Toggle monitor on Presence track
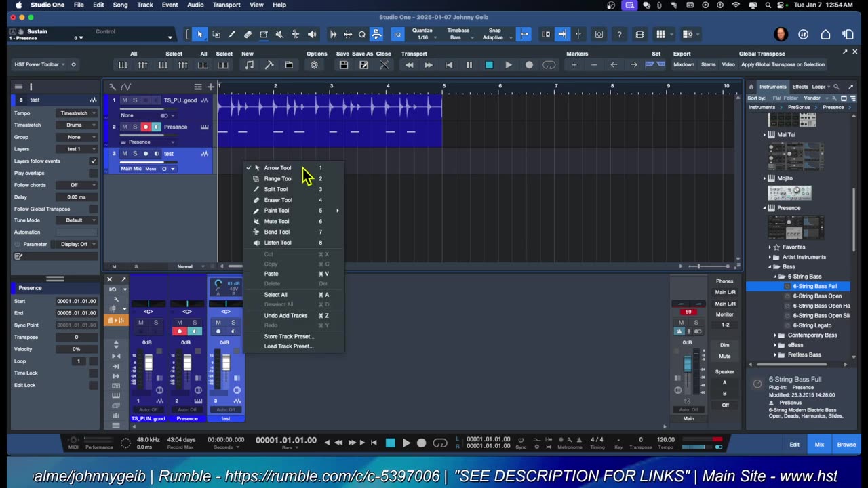The width and height of the screenshot is (868, 488). click(156, 127)
